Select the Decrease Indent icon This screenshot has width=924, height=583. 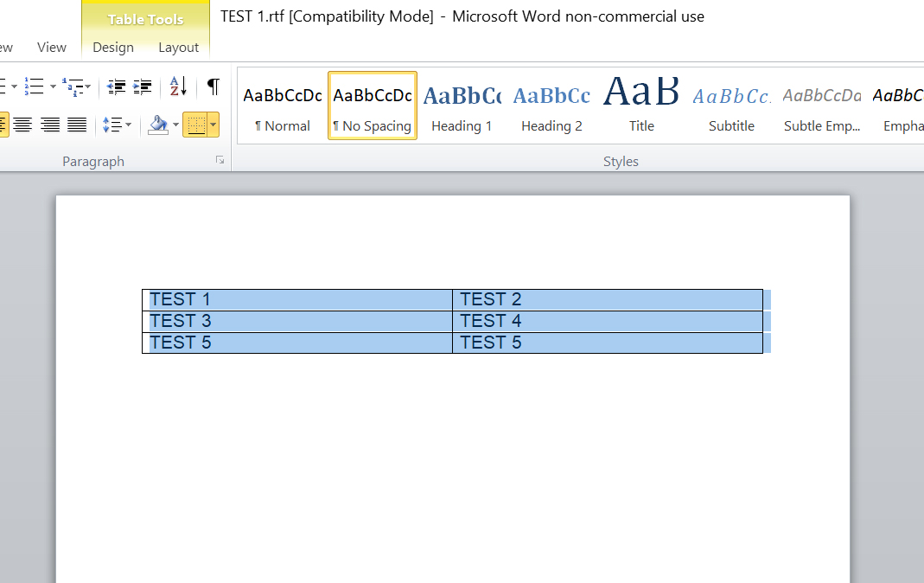click(116, 86)
